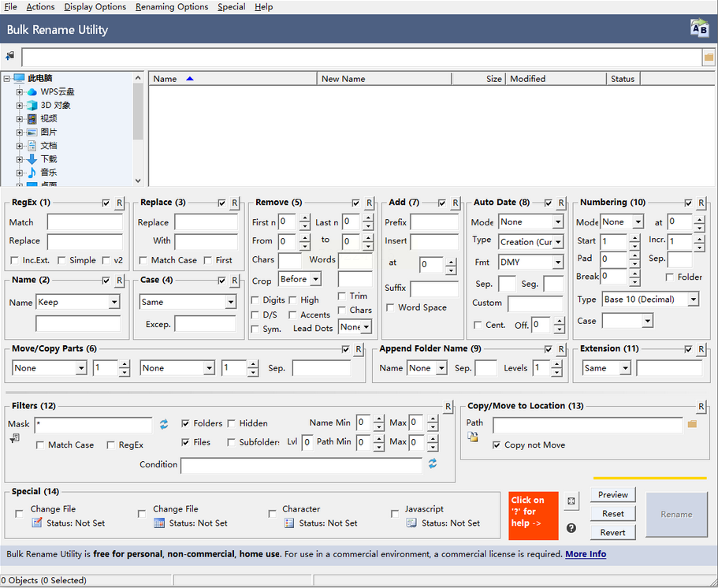Click the filter icon below Mask label

click(14, 439)
